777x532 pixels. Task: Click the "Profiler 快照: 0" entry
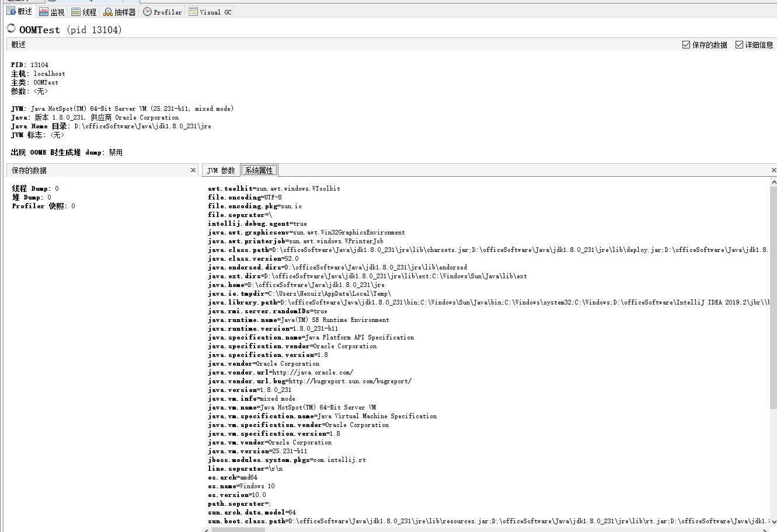coord(44,206)
